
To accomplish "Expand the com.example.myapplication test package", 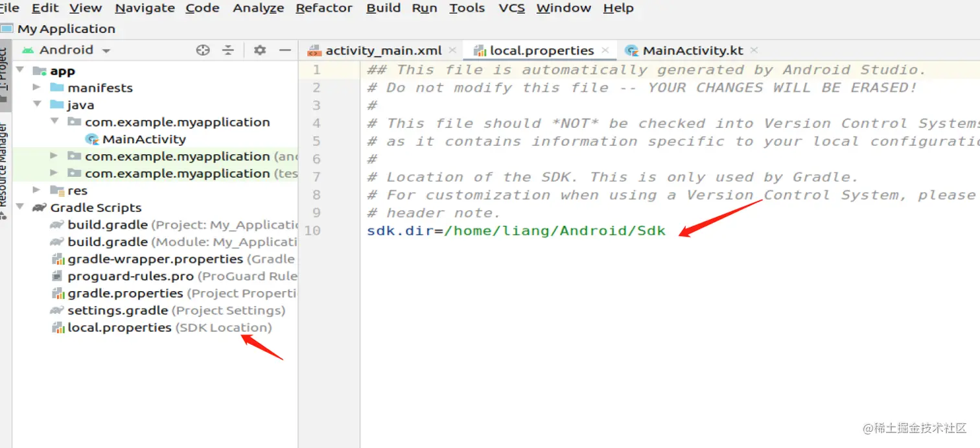I will tap(54, 173).
